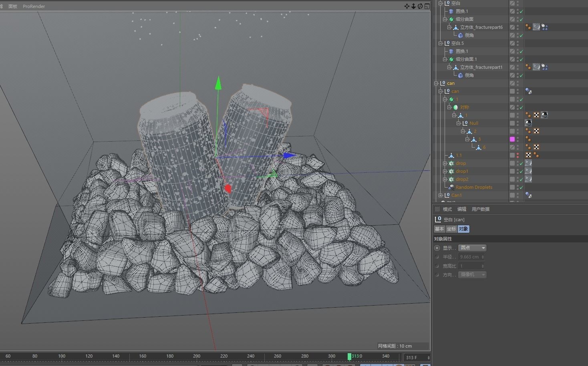The height and width of the screenshot is (366, 588).
Task: Toggle enable checkmark for Random Droplets
Action: point(521,188)
